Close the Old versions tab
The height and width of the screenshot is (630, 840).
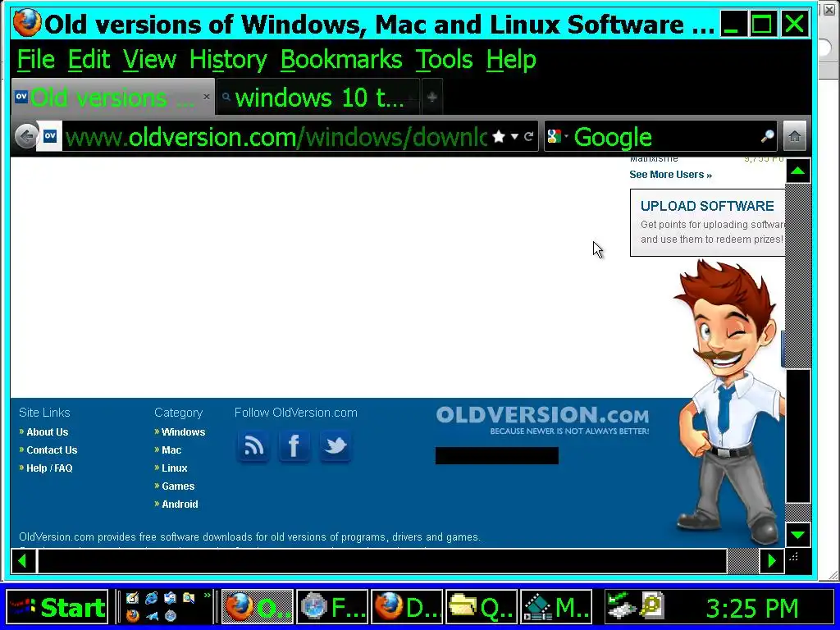[x=206, y=97]
